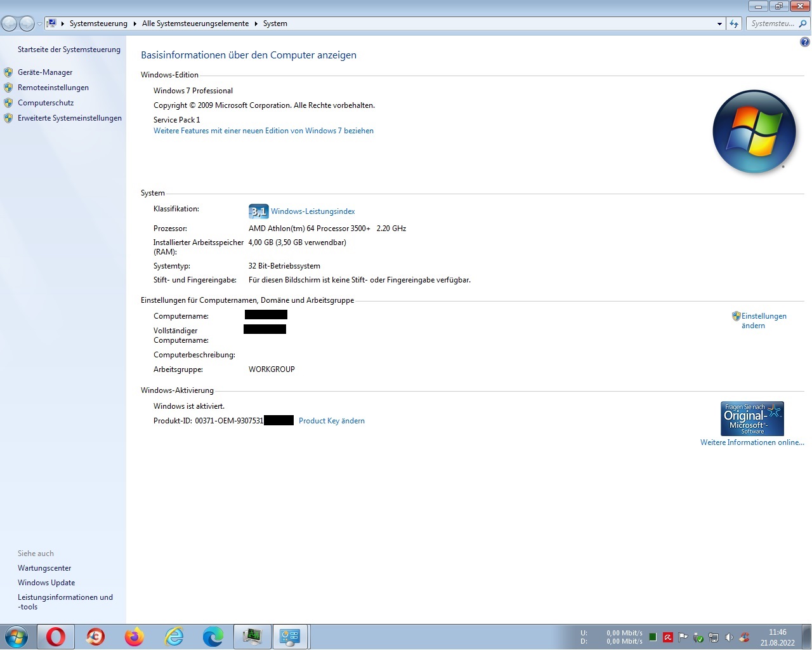Click Einstellungen ändern
The height and width of the screenshot is (650, 812).
pos(764,321)
